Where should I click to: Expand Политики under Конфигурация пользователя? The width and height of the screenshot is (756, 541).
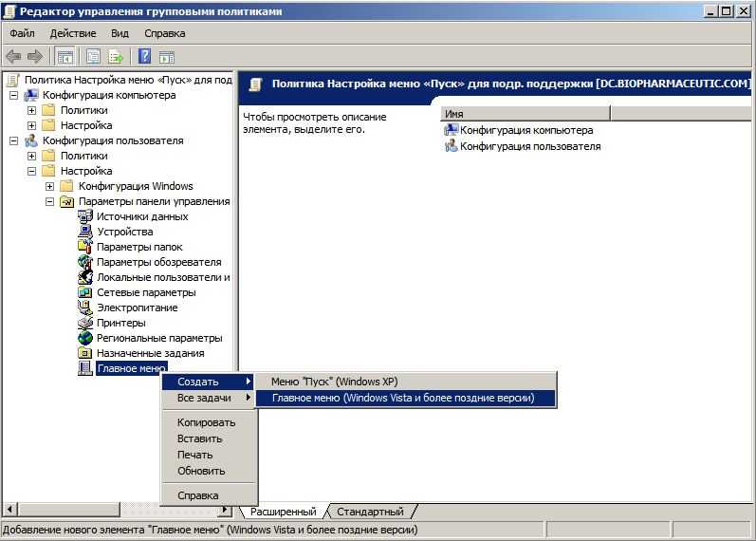(32, 156)
